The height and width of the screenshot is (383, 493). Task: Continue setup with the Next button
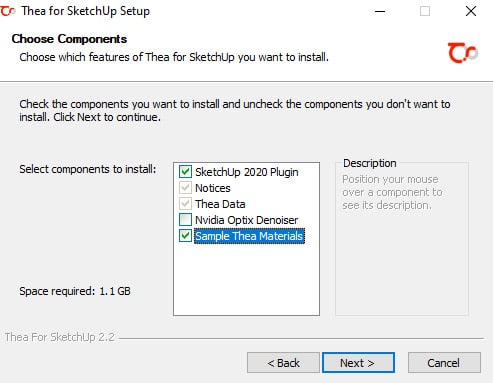(x=358, y=363)
